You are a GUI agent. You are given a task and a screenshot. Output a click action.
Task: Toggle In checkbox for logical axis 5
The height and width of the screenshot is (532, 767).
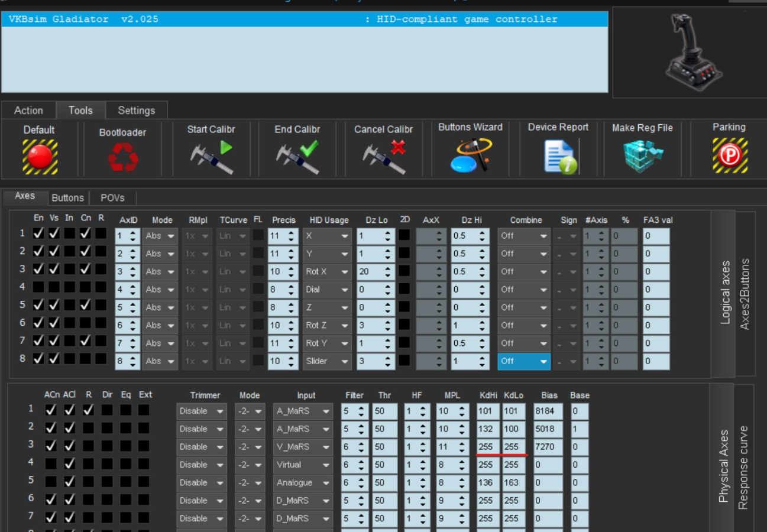(x=70, y=305)
